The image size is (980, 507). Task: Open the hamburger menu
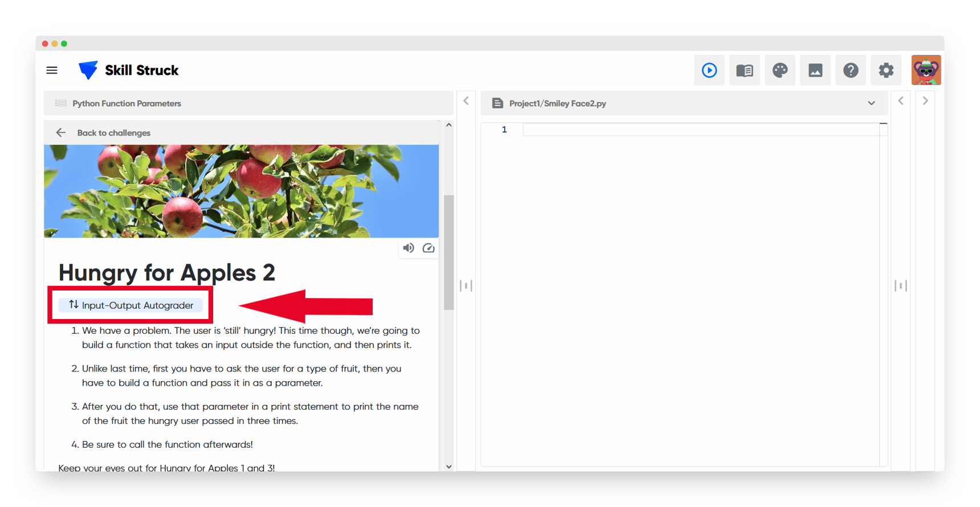pos(52,70)
